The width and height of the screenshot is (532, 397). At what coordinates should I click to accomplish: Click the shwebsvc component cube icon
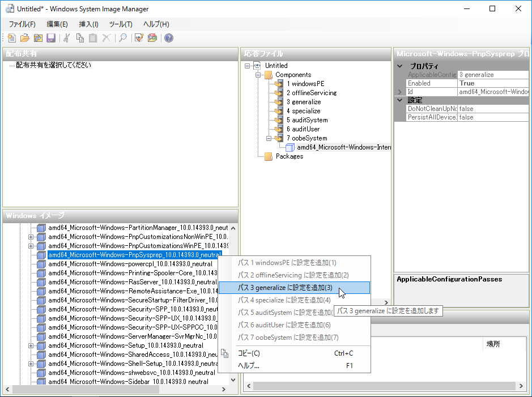pos(41,373)
